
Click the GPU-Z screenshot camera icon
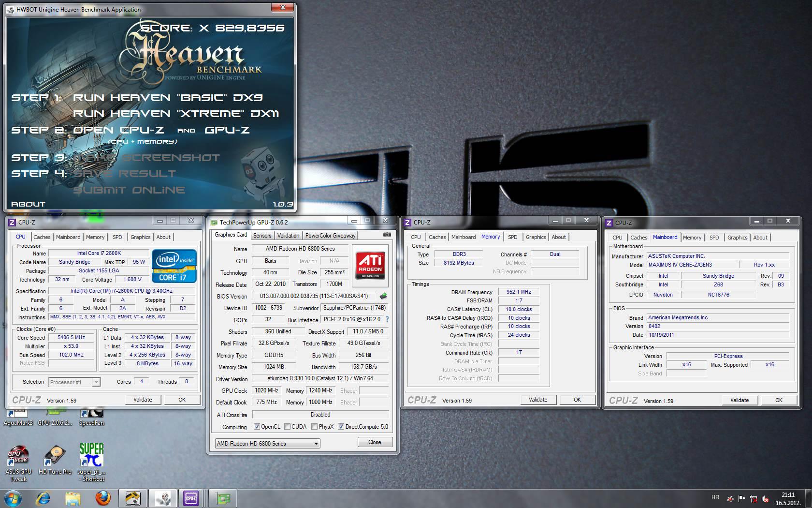(387, 235)
